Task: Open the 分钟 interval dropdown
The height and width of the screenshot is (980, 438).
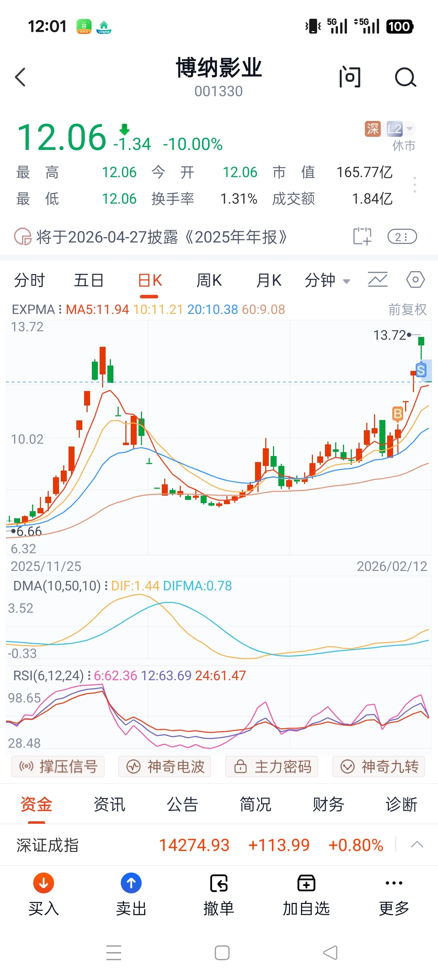Action: (x=327, y=280)
